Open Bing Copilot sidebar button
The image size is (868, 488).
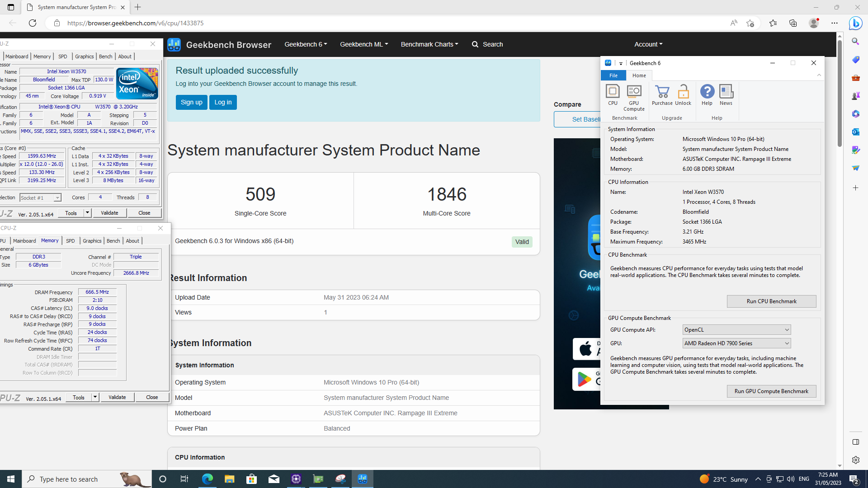pyautogui.click(x=855, y=23)
